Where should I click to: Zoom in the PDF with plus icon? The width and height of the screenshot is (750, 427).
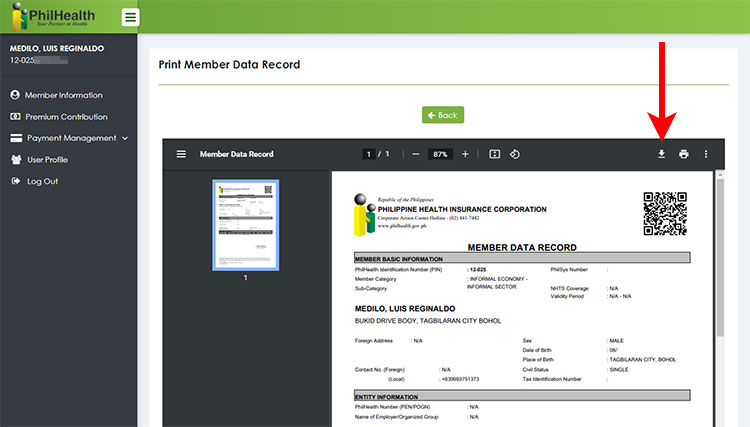pos(465,154)
